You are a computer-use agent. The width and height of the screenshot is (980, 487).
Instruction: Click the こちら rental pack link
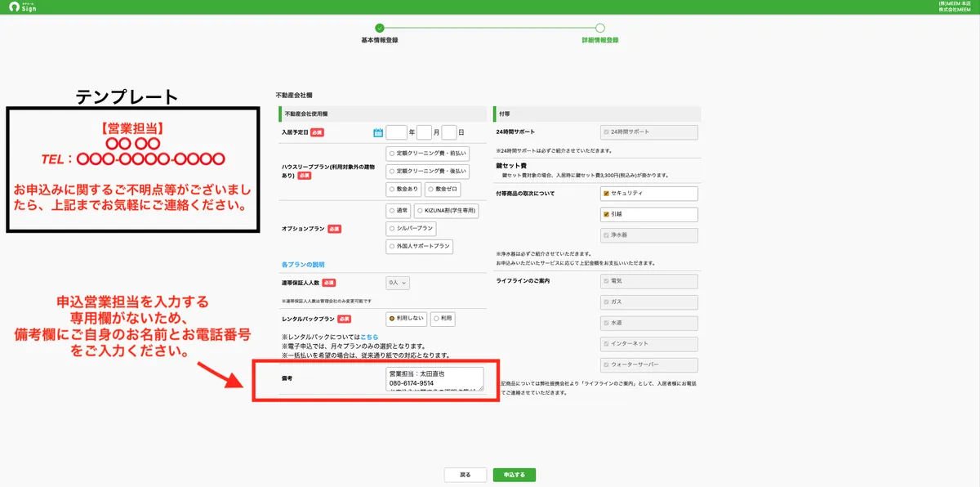pyautogui.click(x=370, y=335)
